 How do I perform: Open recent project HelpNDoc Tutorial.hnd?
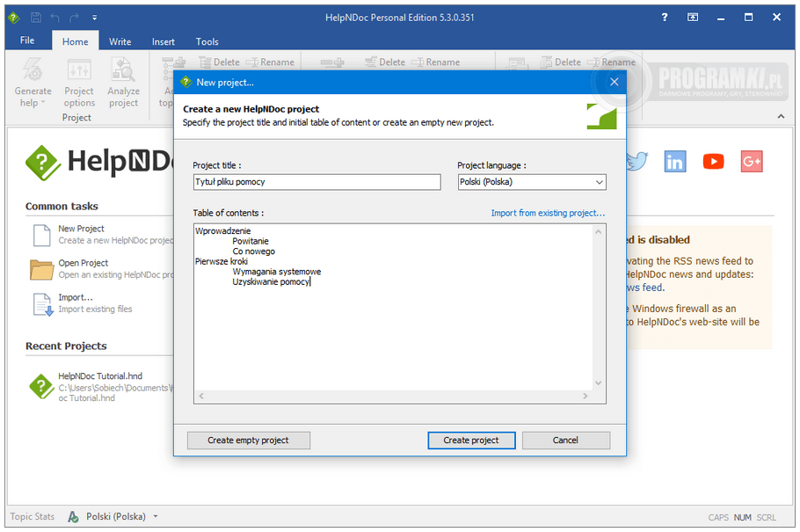pos(100,375)
